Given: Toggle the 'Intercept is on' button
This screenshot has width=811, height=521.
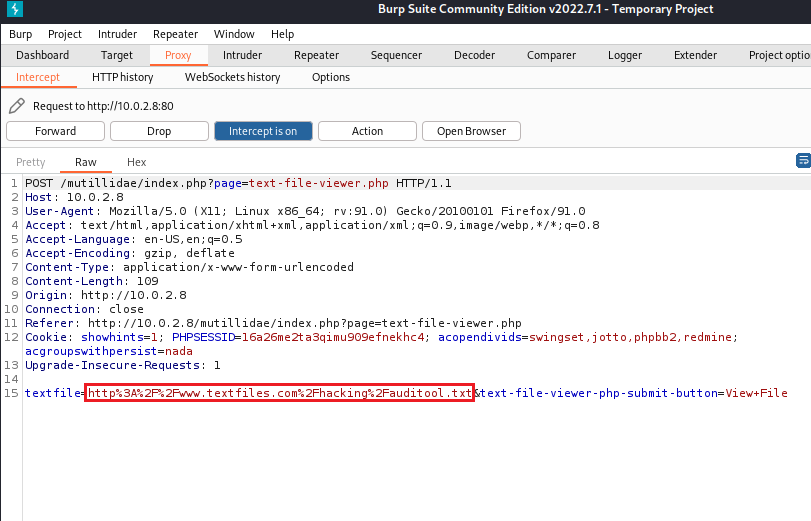Looking at the screenshot, I should click(x=263, y=131).
